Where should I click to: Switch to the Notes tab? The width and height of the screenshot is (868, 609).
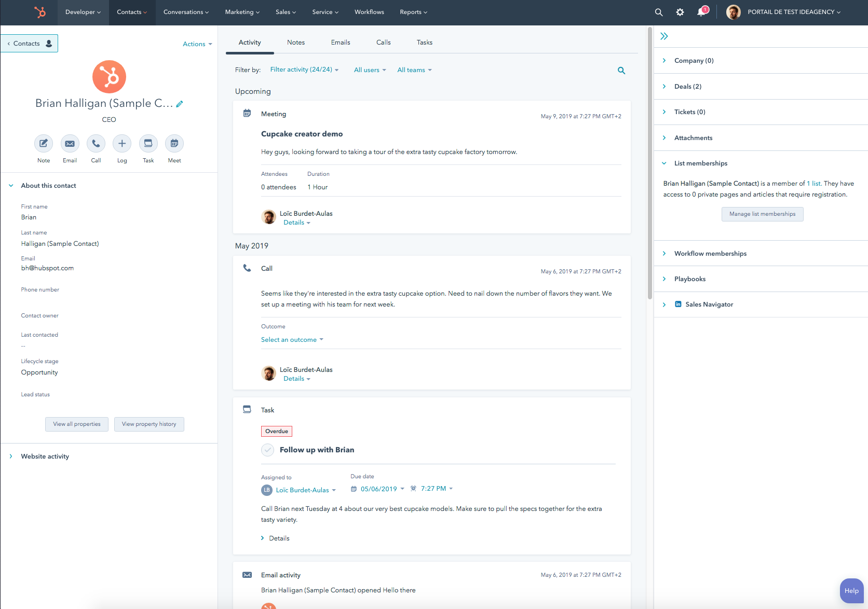(296, 43)
